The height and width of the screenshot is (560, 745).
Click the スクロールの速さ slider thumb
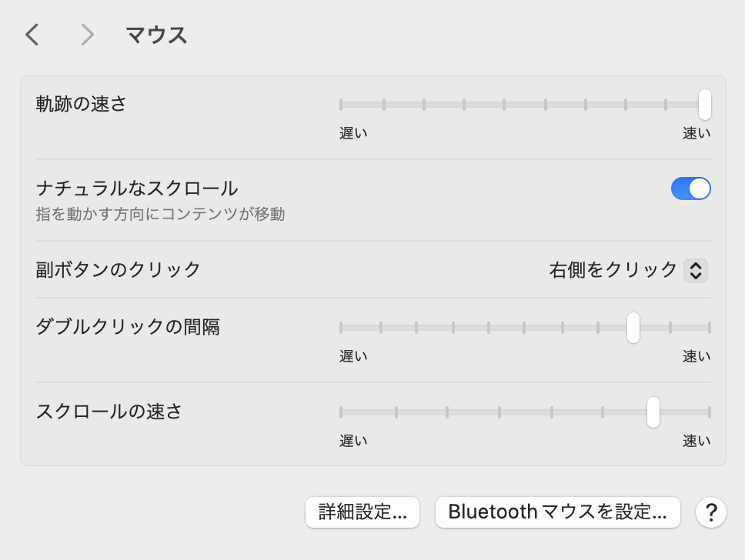(x=653, y=412)
